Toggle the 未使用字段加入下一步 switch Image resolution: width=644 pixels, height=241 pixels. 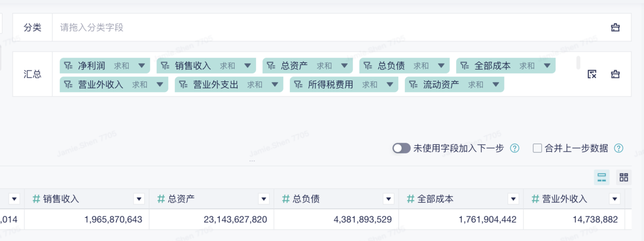click(x=401, y=149)
